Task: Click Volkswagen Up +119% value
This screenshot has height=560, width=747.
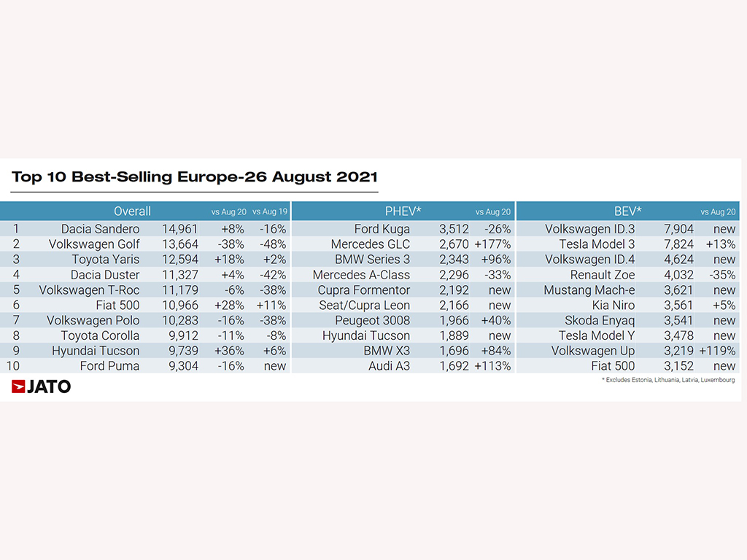Action: click(x=717, y=351)
